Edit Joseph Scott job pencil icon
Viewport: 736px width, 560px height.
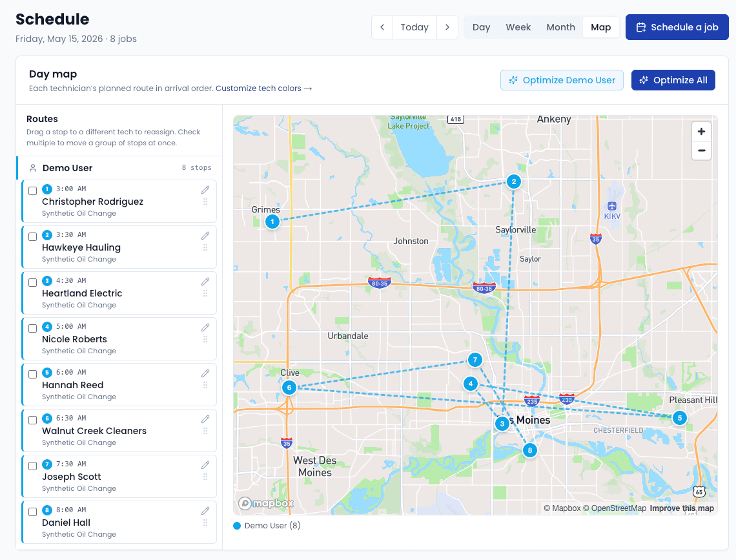[x=205, y=464]
